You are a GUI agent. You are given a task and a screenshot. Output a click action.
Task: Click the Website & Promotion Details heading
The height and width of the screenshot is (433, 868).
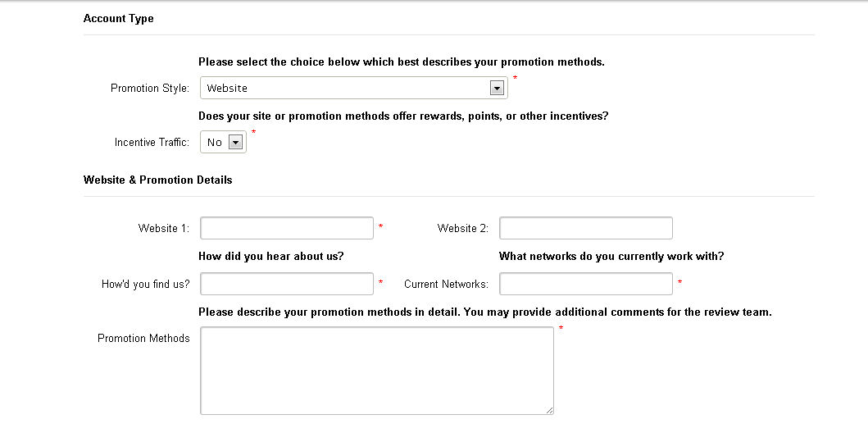pos(158,180)
